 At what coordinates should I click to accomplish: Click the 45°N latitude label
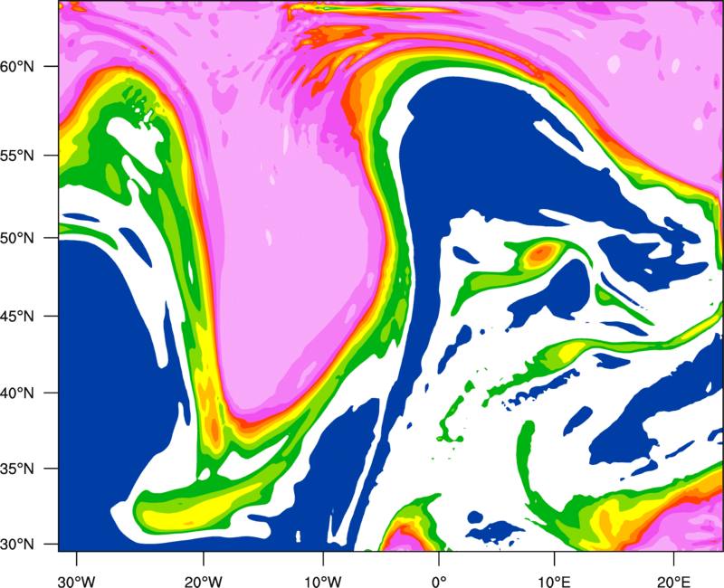click(17, 316)
